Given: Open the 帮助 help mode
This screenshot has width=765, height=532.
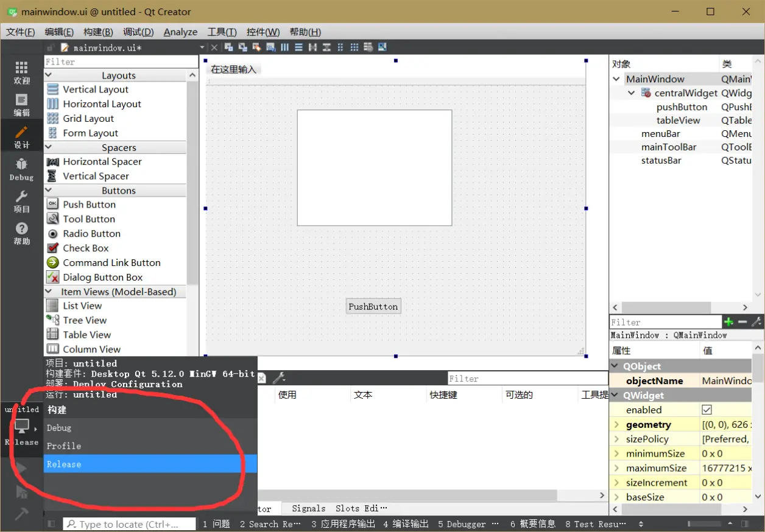Looking at the screenshot, I should [21, 233].
